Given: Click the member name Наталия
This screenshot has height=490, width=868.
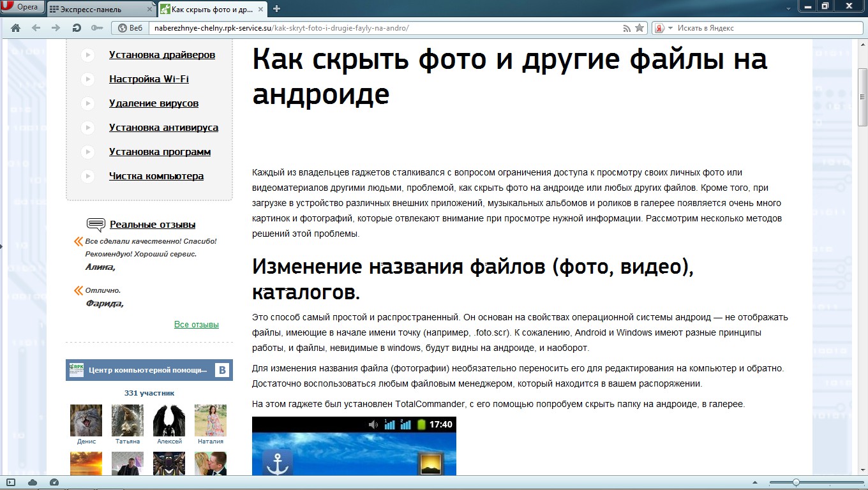Looking at the screenshot, I should coord(211,442).
